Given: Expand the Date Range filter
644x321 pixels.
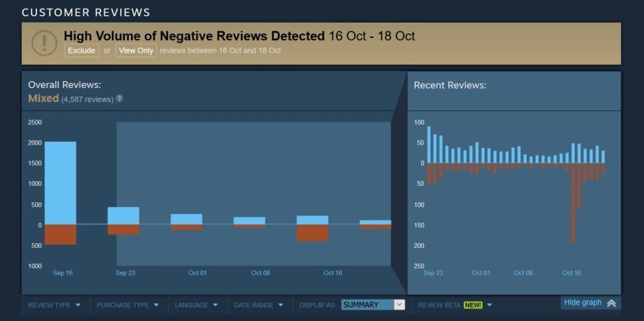Looking at the screenshot, I should pyautogui.click(x=259, y=305).
